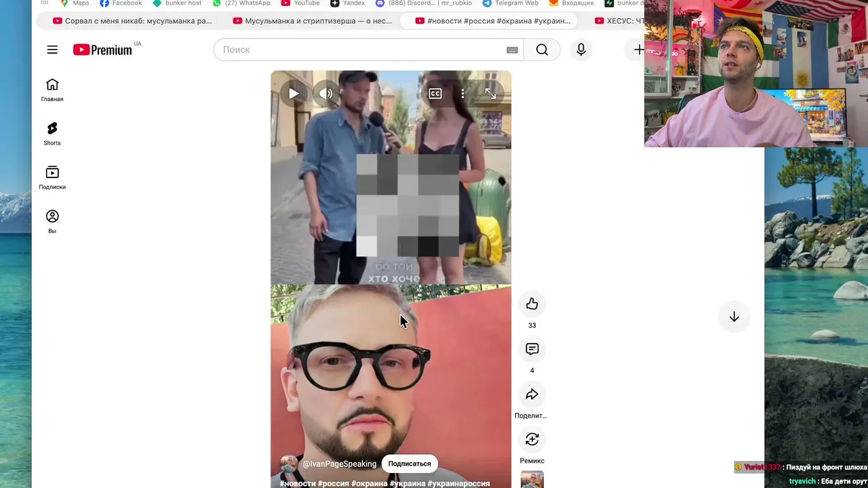This screenshot has height=488, width=868.
Task: Open the @IvanPageSpeaking channel link
Action: [x=339, y=464]
